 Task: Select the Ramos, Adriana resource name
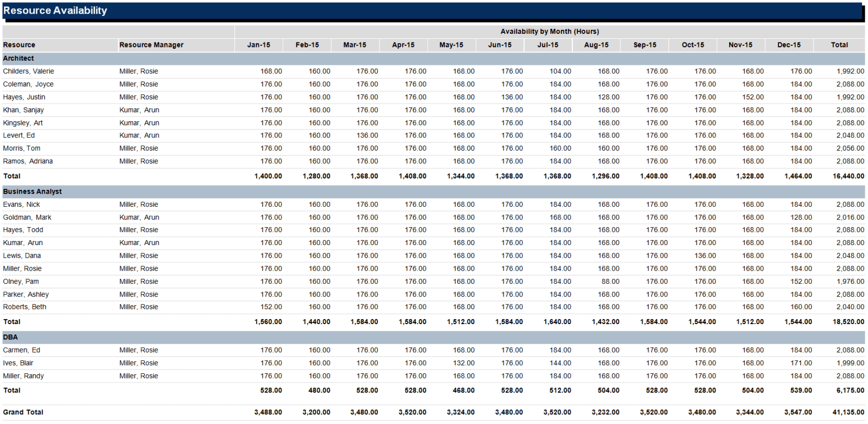[28, 161]
